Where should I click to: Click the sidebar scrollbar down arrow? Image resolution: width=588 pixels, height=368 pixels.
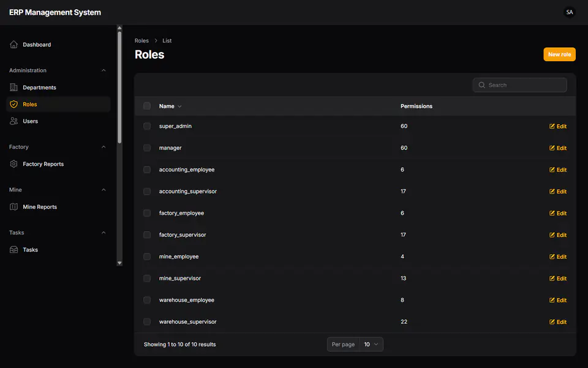coord(119,263)
